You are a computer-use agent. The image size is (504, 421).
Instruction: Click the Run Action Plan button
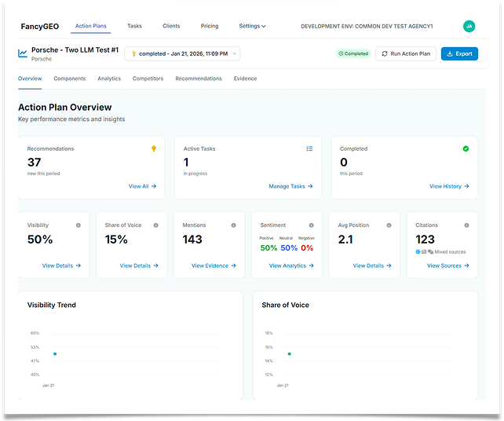click(406, 53)
